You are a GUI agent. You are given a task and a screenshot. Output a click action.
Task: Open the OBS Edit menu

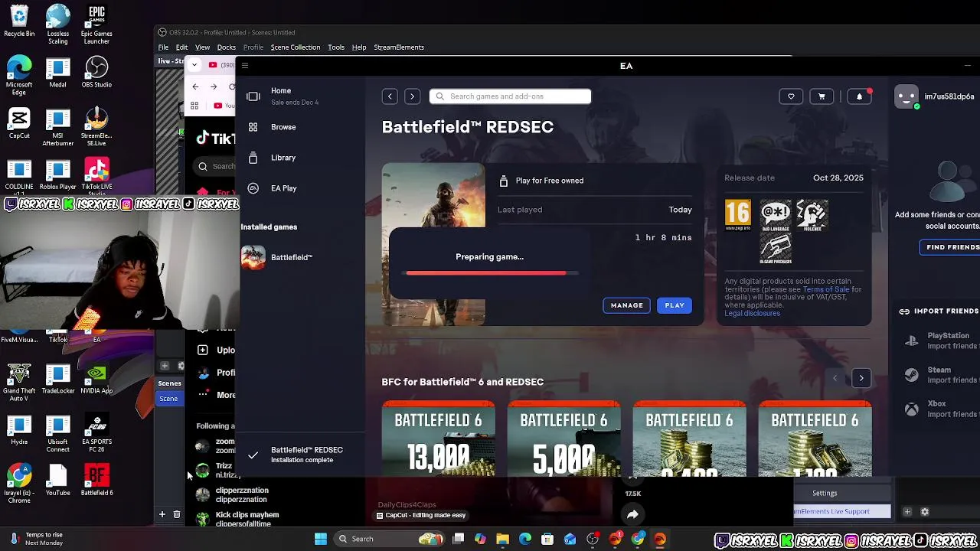point(181,47)
